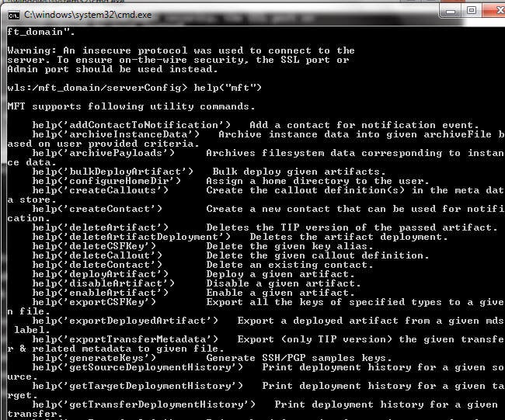Screen dimensions: 505x420
Task: Click 'Add a contact for notification event.' text
Action: pyautogui.click(x=364, y=125)
